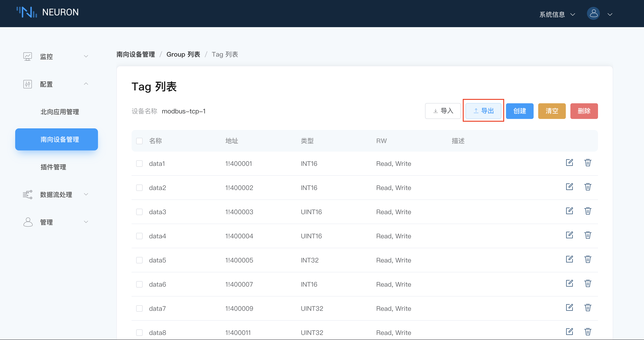
Task: Open the 管理 sidebar menu
Action: coord(57,222)
